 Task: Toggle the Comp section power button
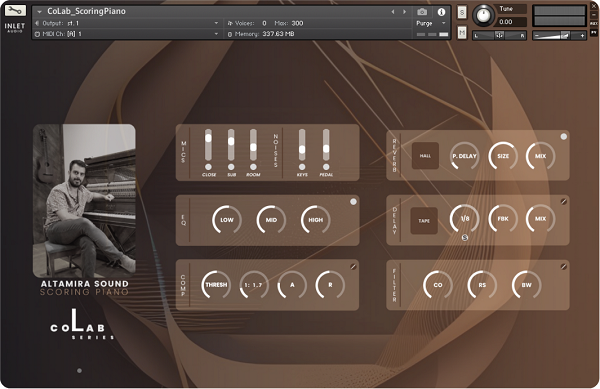pos(353,267)
